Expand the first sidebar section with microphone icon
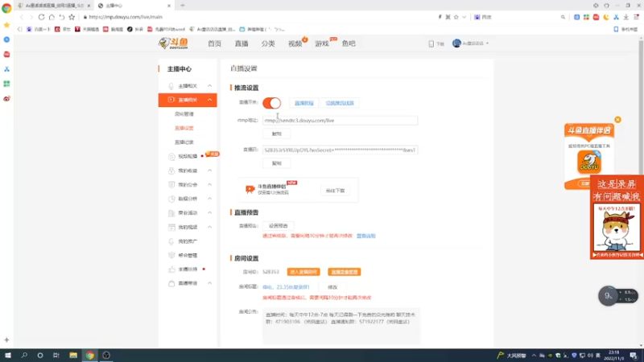Screen dimensions: 644x362 (188, 86)
